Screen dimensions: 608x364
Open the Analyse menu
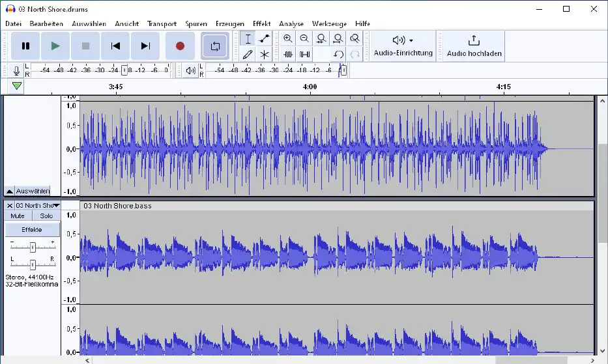(x=291, y=23)
